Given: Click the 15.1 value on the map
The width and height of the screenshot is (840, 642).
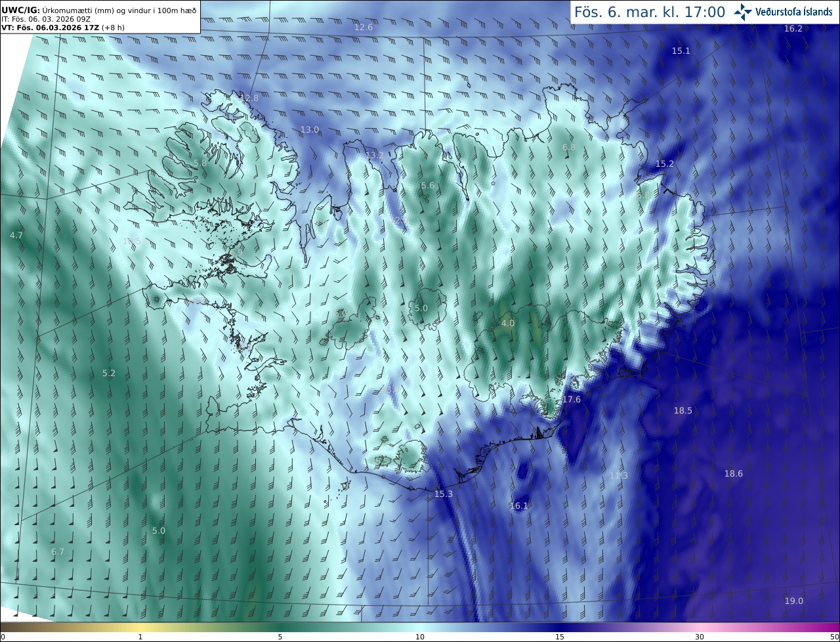Looking at the screenshot, I should coord(681,51).
